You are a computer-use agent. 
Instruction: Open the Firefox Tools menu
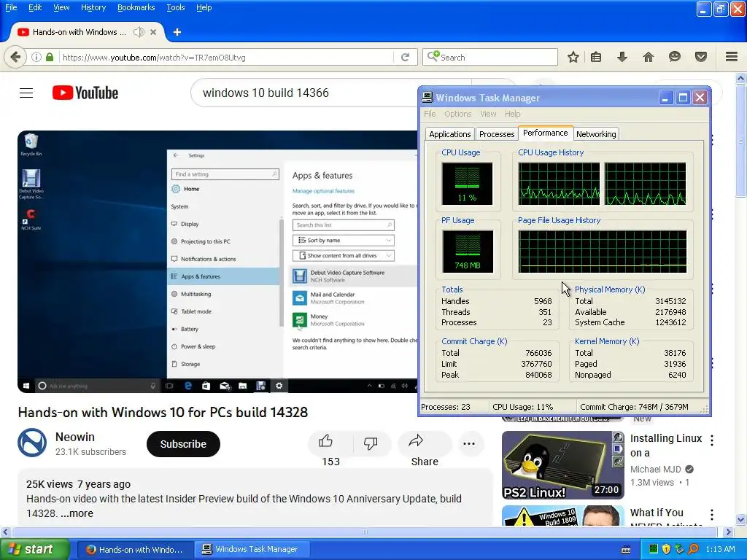click(175, 7)
